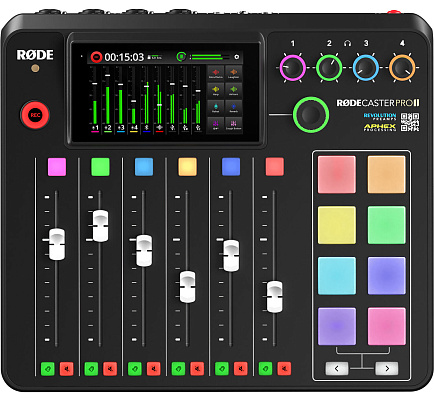Screen dimensions: 434x400
Task: Toggle the listen button under the yellow channel
Action: (x=178, y=369)
